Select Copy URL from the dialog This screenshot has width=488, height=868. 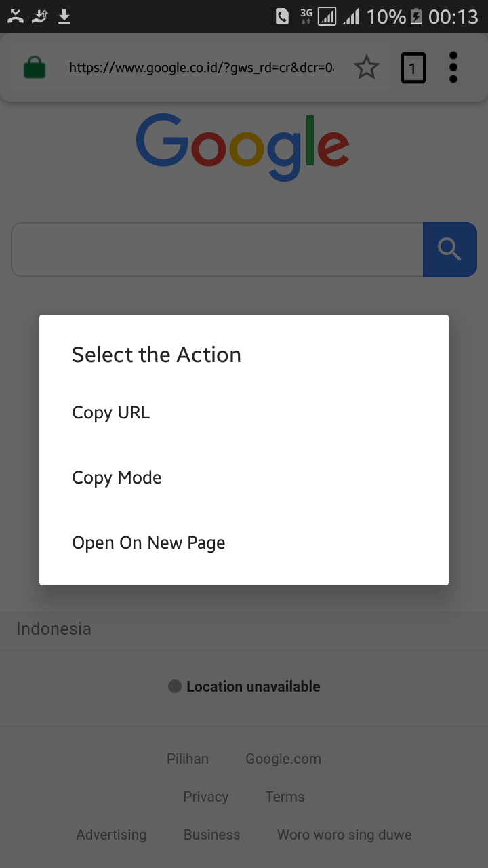pyautogui.click(x=111, y=412)
